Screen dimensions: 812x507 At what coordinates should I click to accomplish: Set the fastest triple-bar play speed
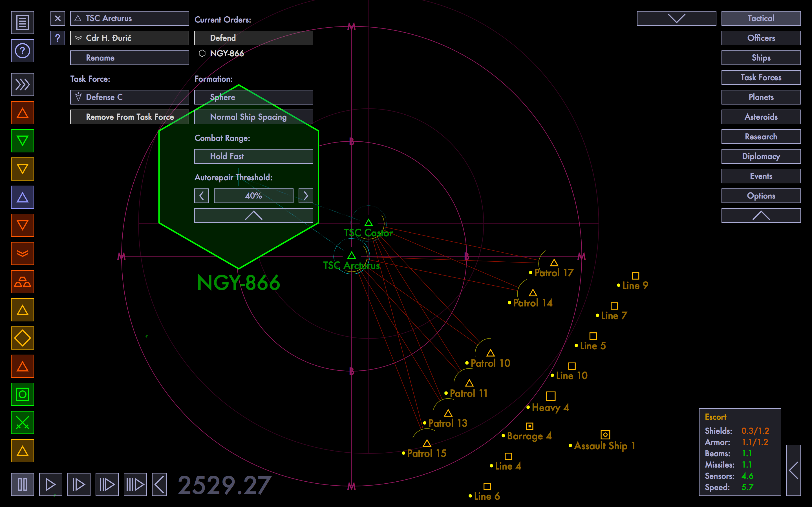[135, 484]
